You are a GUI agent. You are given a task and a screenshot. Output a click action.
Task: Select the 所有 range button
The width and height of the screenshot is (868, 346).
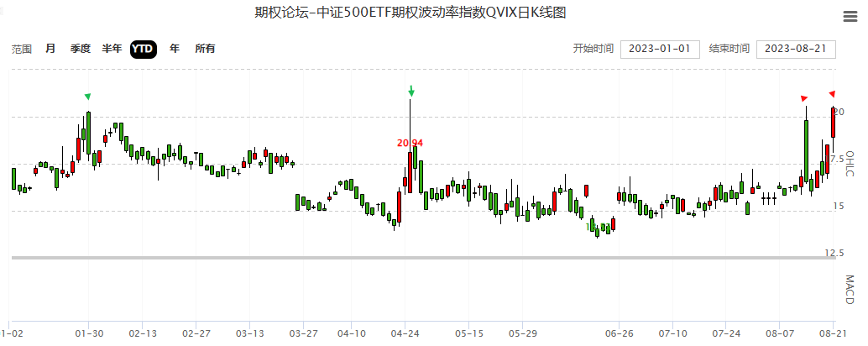pos(205,49)
